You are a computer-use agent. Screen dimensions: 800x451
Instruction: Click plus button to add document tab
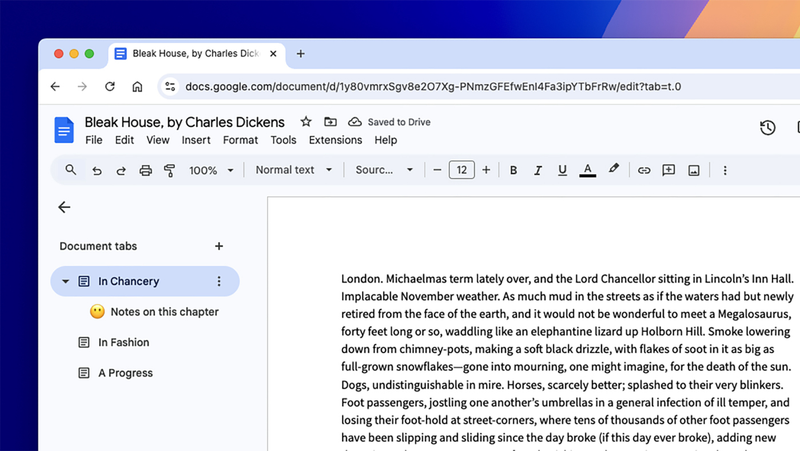click(x=219, y=246)
